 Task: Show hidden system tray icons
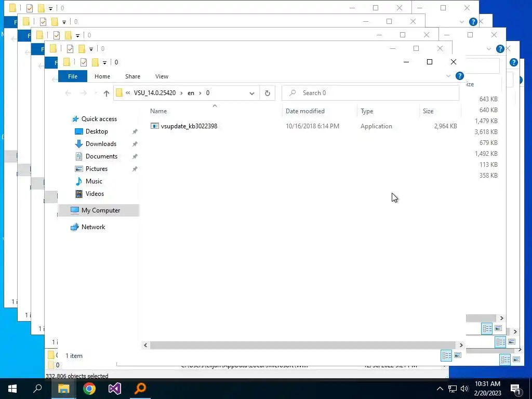(x=440, y=389)
